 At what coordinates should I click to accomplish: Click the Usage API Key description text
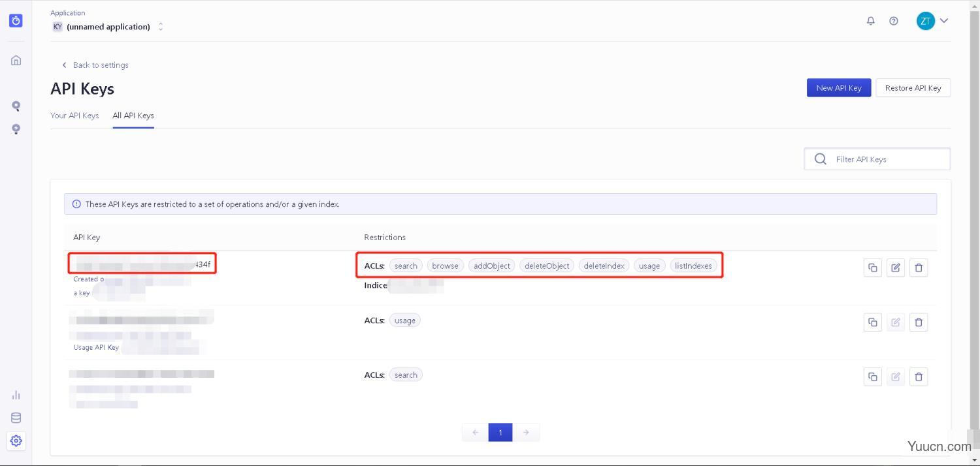point(96,347)
